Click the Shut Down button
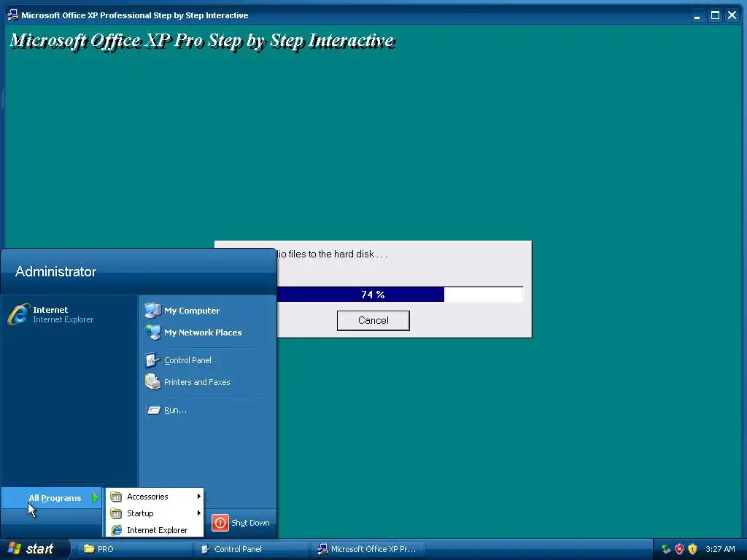This screenshot has height=560, width=747. pyautogui.click(x=241, y=523)
